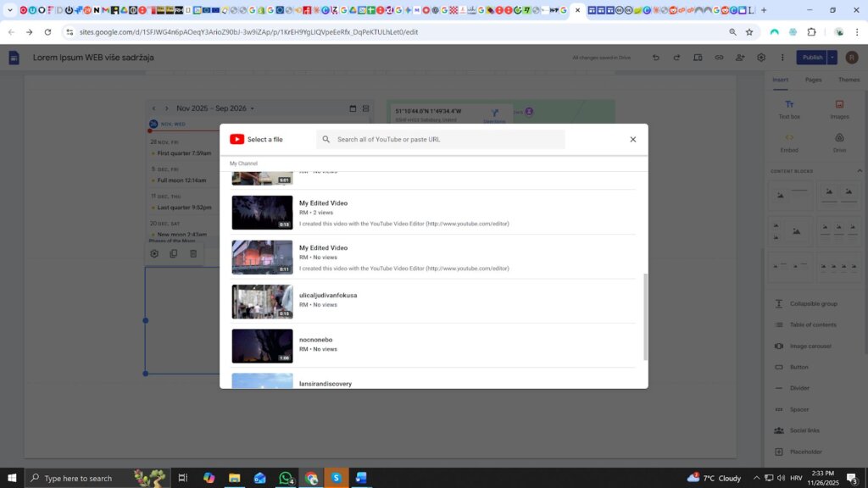This screenshot has width=868, height=488.
Task: Select the nocnonebo video thumbnail
Action: tap(262, 346)
